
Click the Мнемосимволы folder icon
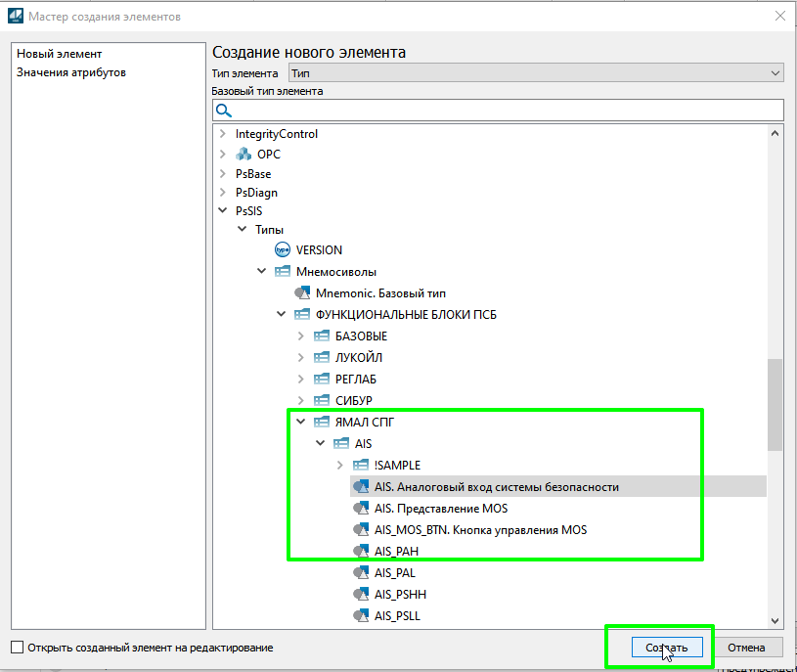(283, 272)
